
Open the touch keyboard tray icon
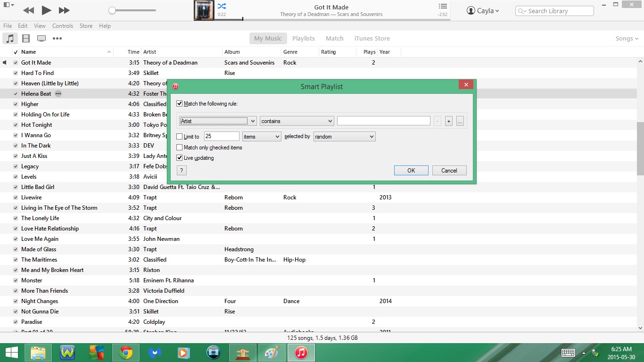click(568, 353)
